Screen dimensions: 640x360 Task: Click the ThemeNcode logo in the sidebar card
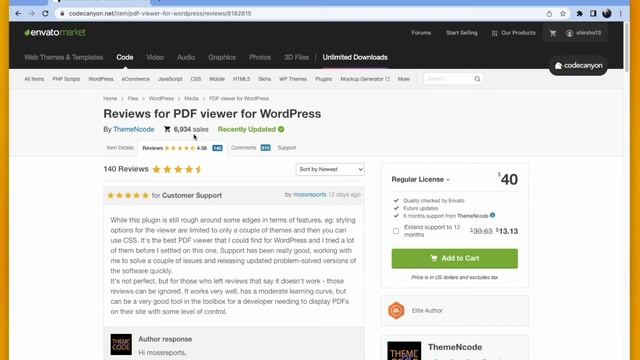(x=404, y=351)
